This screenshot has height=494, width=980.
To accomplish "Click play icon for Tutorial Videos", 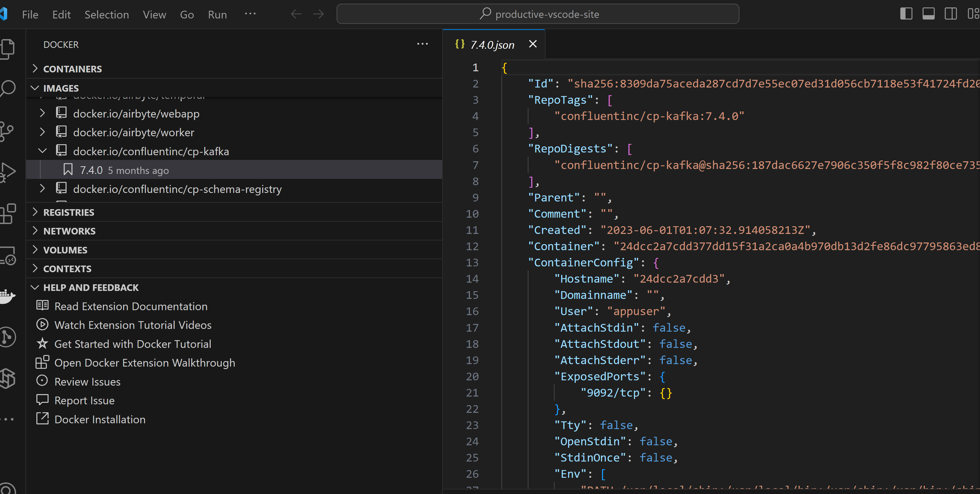I will tap(42, 324).
